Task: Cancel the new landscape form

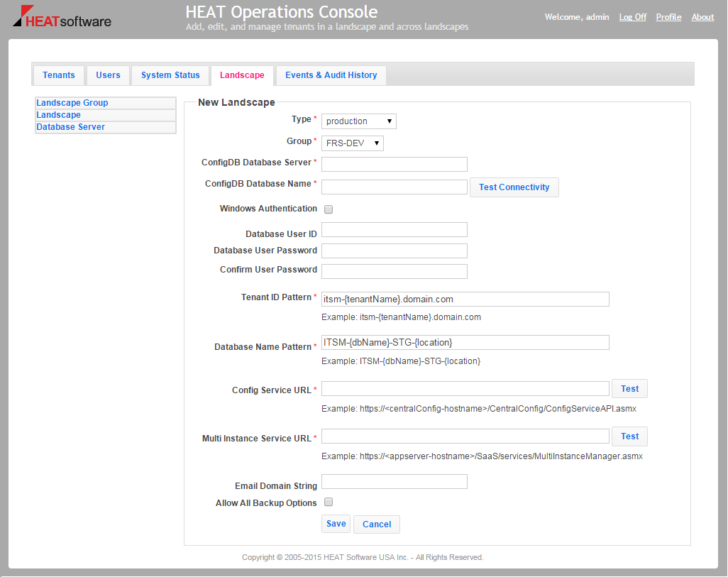Action: pyautogui.click(x=376, y=524)
